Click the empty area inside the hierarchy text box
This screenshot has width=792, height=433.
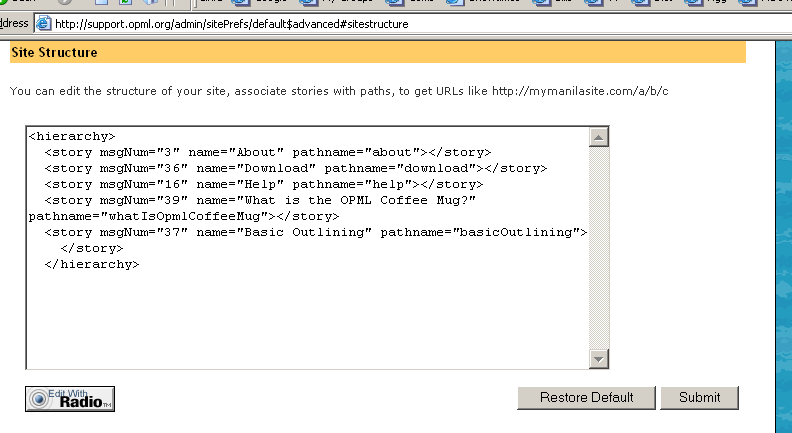pos(300,320)
